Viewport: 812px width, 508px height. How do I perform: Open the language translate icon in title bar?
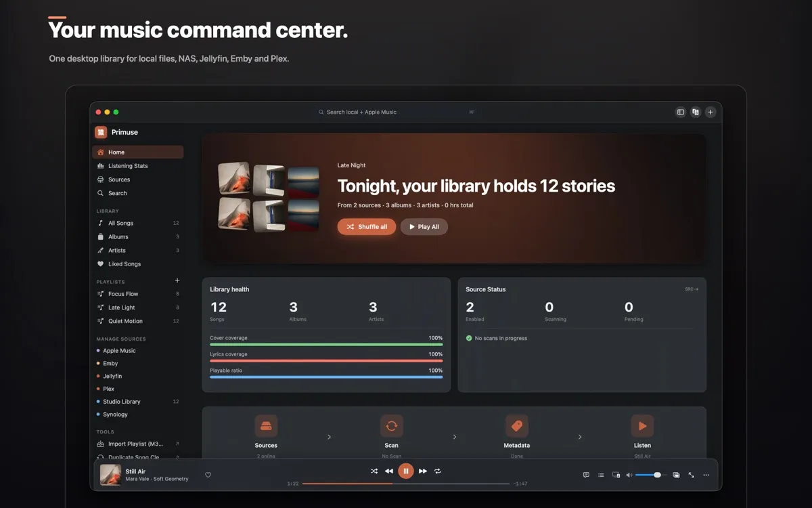[696, 112]
